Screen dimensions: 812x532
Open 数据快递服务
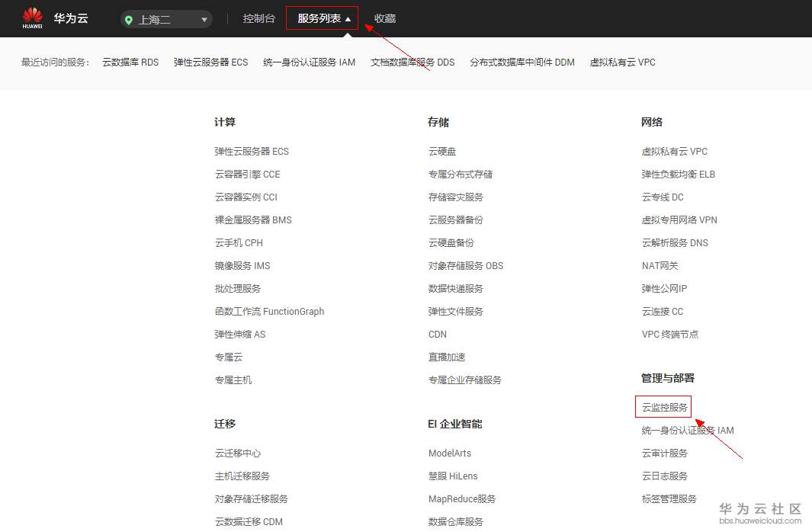[x=456, y=288]
